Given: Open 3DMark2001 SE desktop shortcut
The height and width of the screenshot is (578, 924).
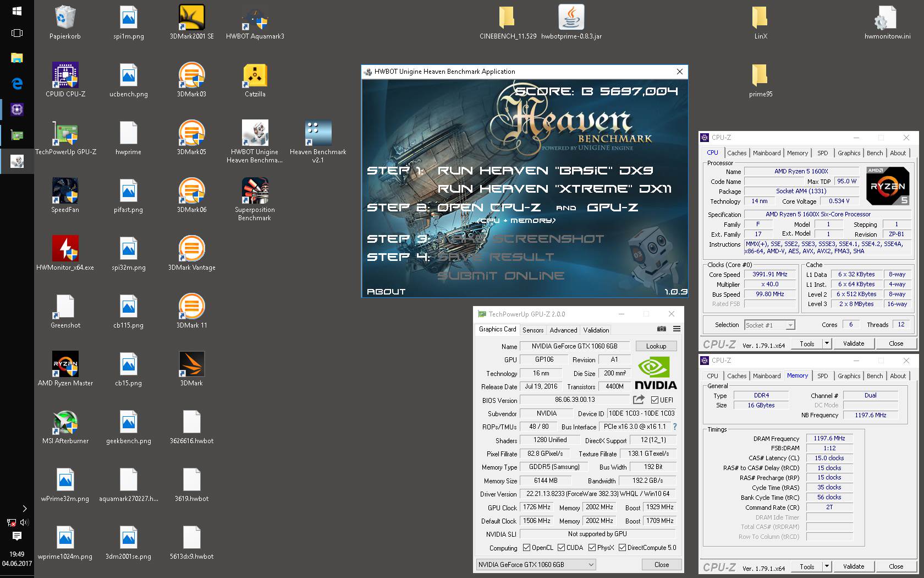Looking at the screenshot, I should pos(191,22).
